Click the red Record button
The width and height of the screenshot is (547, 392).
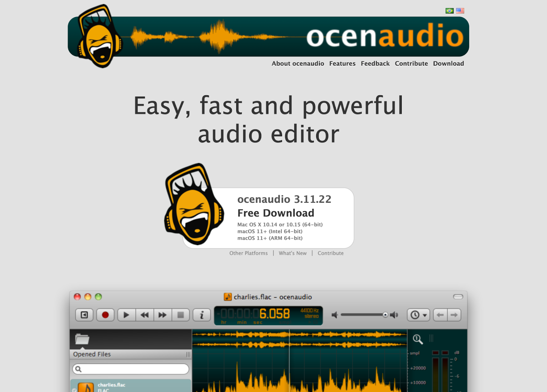point(105,315)
